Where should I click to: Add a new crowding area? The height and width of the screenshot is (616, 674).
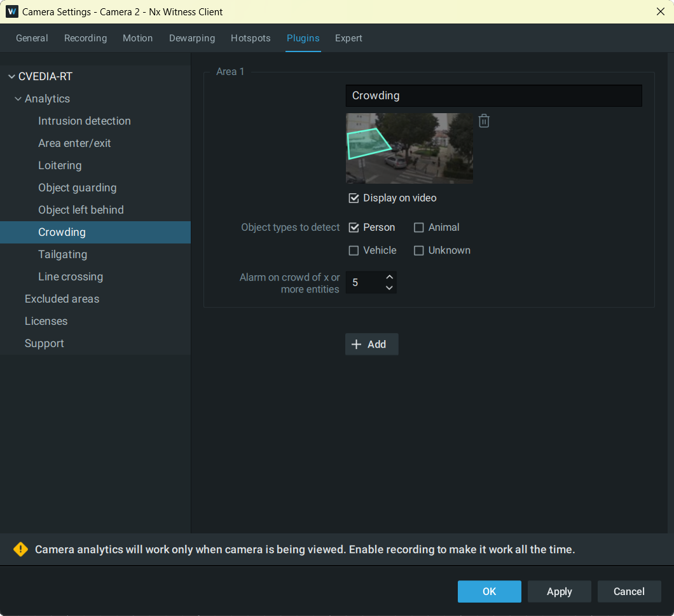(371, 345)
